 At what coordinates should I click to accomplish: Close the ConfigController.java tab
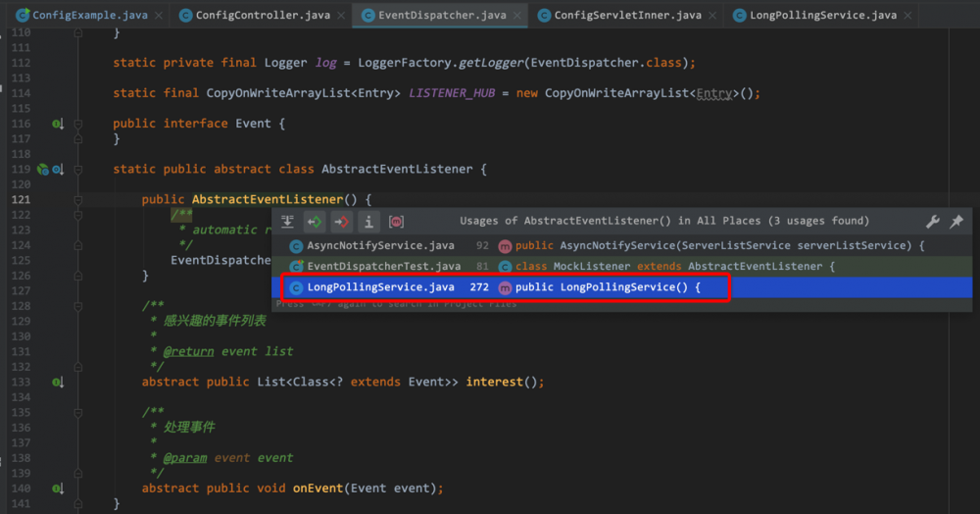[341, 16]
